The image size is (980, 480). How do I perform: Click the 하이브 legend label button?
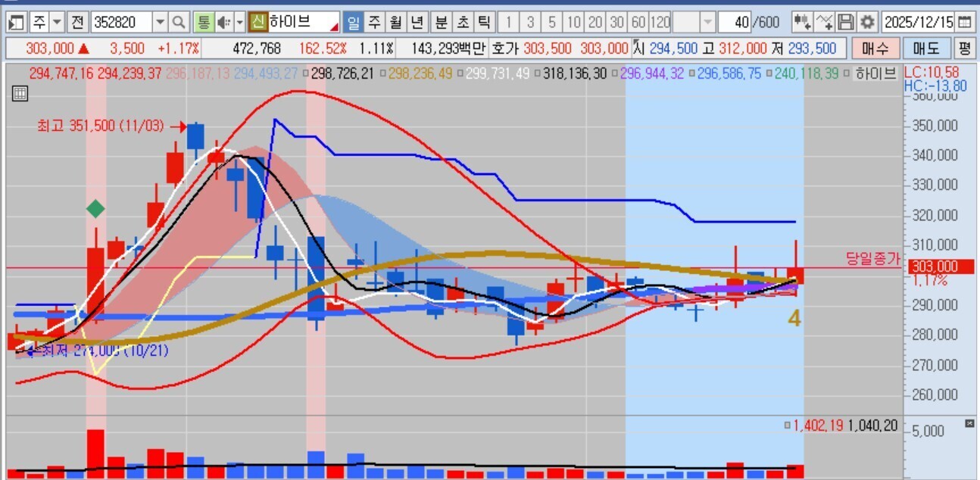(x=875, y=73)
